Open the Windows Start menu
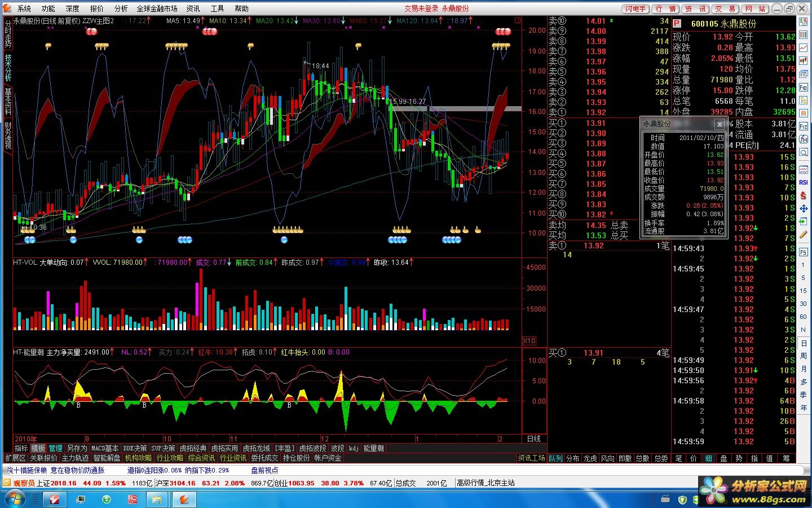Image resolution: width=812 pixels, height=508 pixels. click(14, 499)
